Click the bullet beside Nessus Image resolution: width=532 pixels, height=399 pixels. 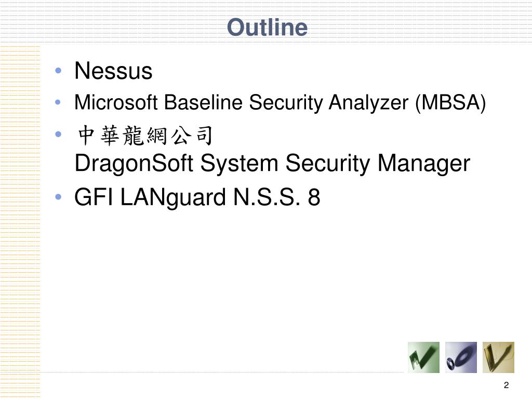(x=58, y=71)
